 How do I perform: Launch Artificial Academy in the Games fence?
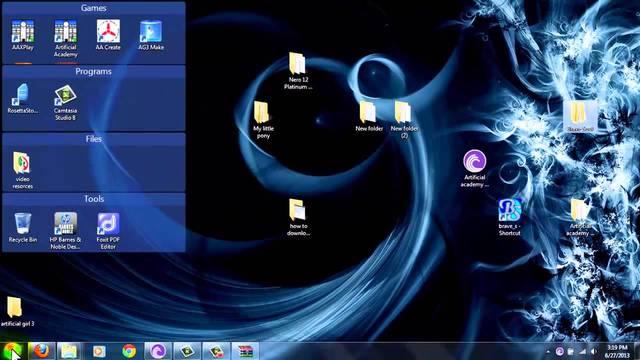pyautogui.click(x=66, y=38)
